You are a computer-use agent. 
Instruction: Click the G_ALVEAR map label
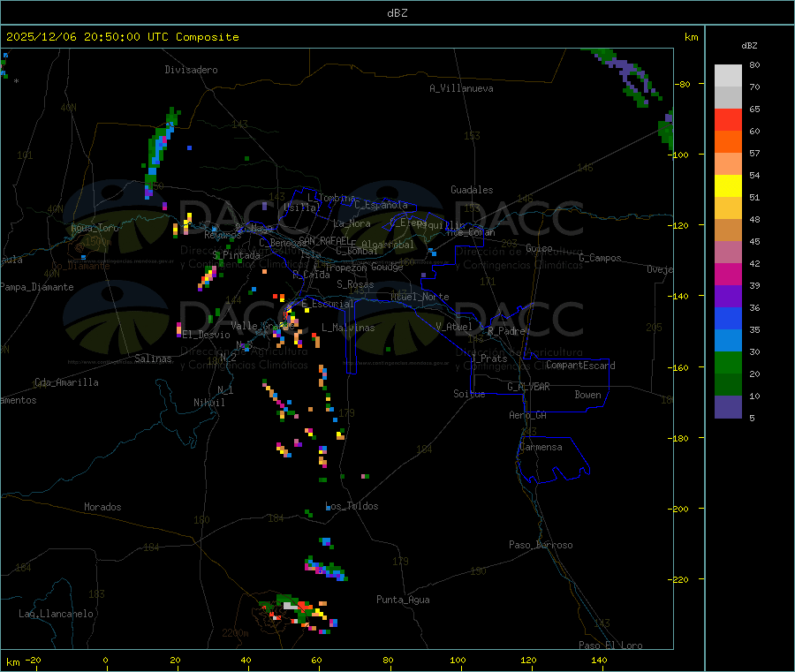point(528,387)
